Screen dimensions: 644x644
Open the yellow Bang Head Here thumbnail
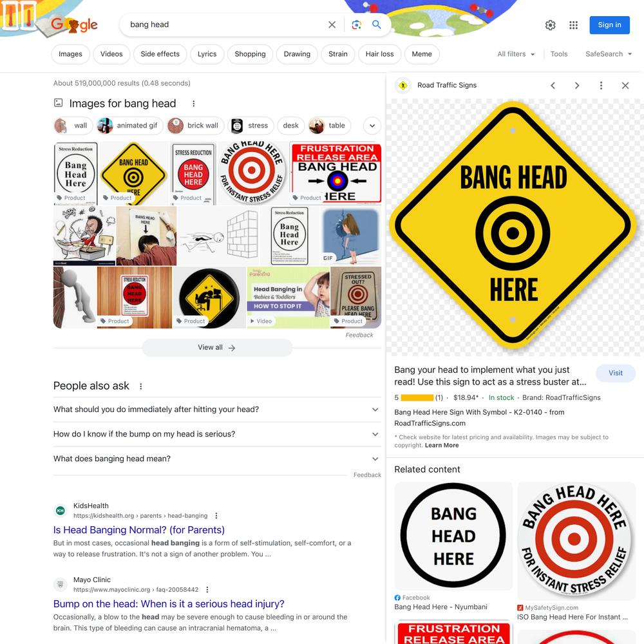(x=134, y=173)
